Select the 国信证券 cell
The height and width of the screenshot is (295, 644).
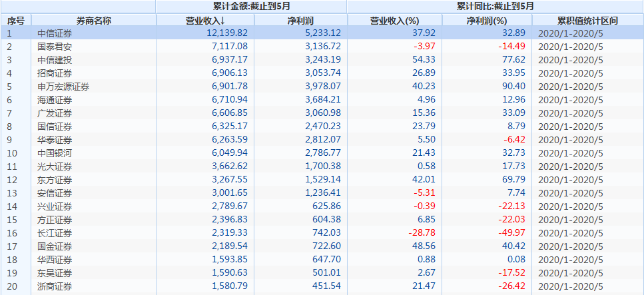pos(55,127)
